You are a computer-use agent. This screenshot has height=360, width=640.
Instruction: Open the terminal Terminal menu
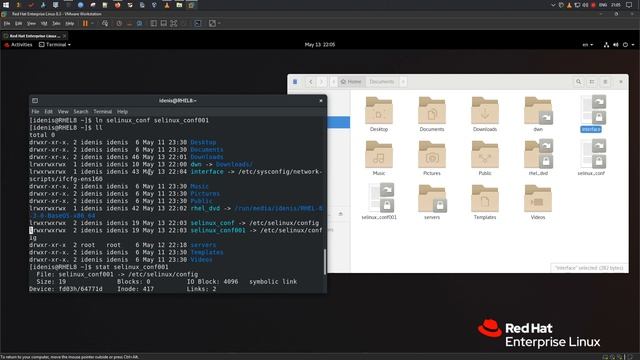point(102,111)
